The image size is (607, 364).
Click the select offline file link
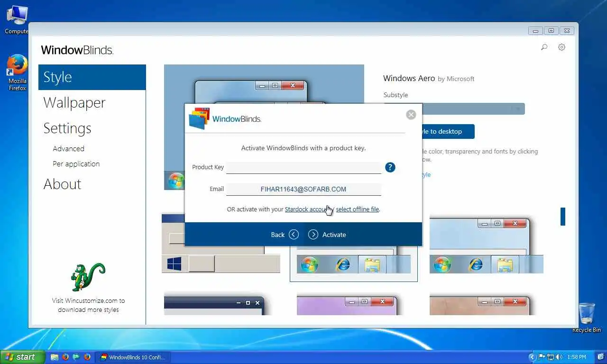click(358, 209)
